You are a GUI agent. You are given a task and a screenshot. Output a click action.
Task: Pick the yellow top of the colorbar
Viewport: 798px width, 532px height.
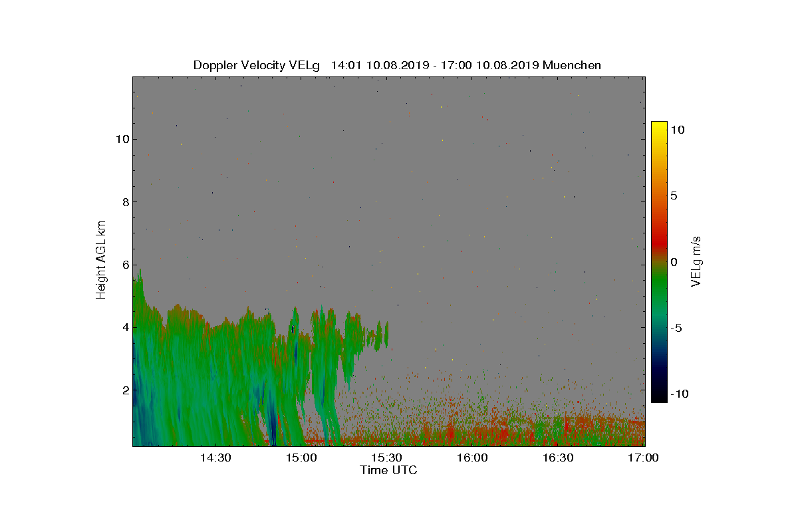pos(659,126)
